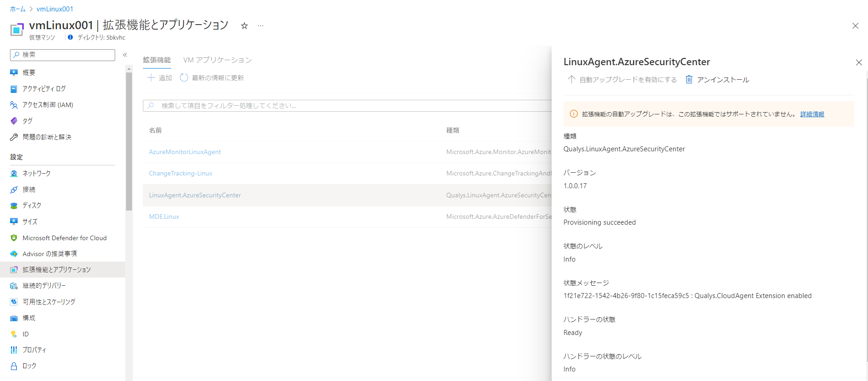Open the アクティビティ ログ sidebar icon
The height and width of the screenshot is (381, 868).
tap(14, 89)
